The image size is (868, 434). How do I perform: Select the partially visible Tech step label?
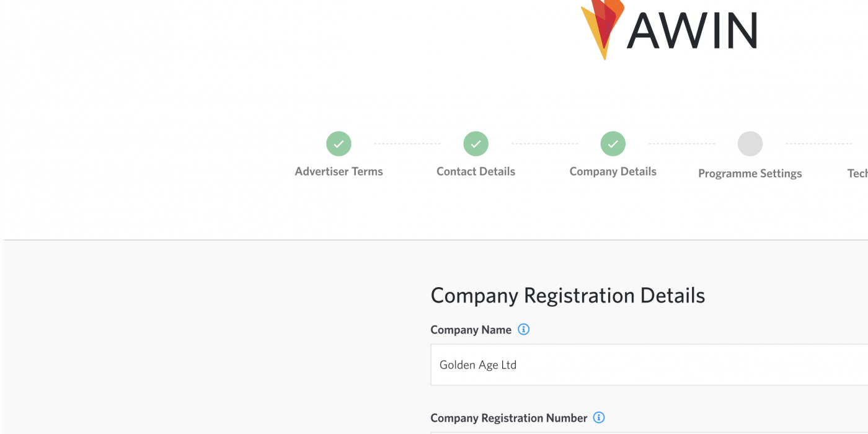[x=857, y=174]
